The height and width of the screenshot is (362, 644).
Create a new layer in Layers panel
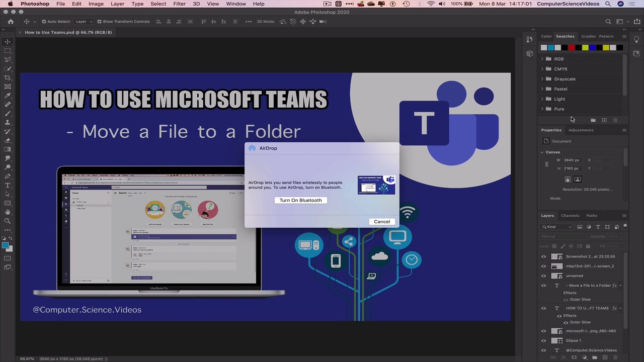pos(605,357)
